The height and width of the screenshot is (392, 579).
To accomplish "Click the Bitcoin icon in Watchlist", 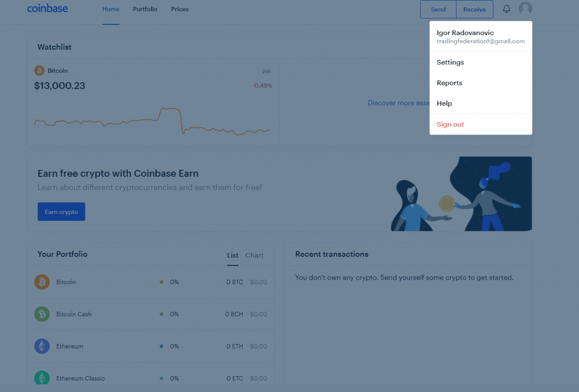I will tap(39, 71).
